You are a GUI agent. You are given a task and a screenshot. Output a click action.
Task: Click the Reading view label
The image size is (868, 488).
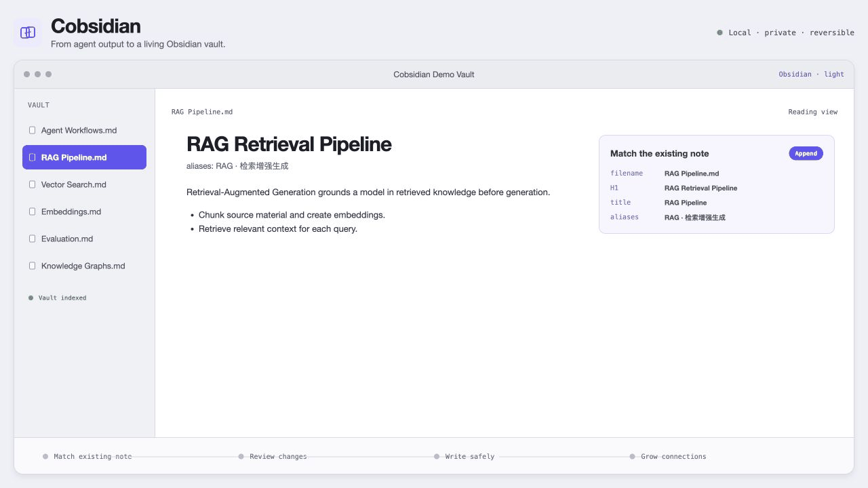pyautogui.click(x=812, y=112)
